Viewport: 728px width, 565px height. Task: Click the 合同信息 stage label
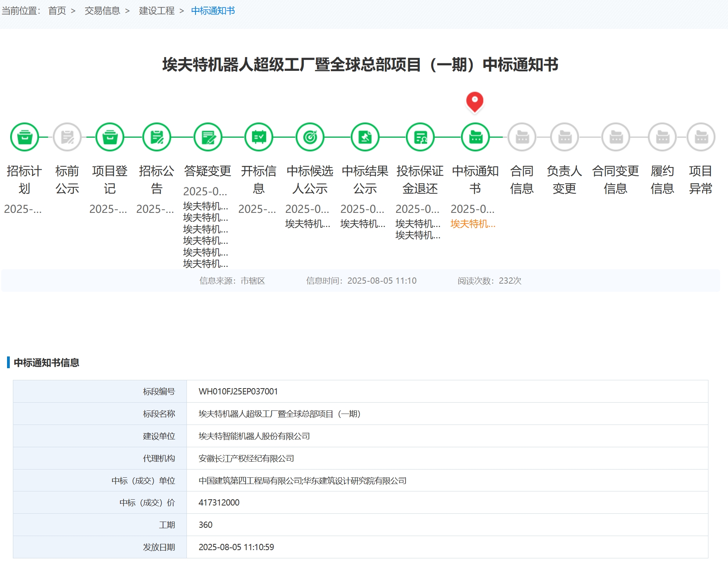tap(522, 180)
